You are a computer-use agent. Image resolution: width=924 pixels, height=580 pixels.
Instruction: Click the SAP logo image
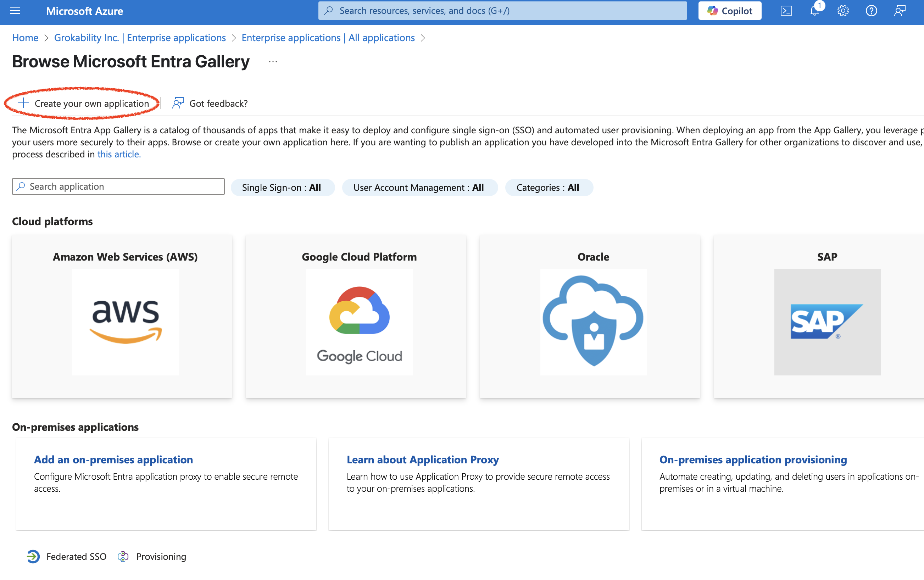(x=827, y=322)
